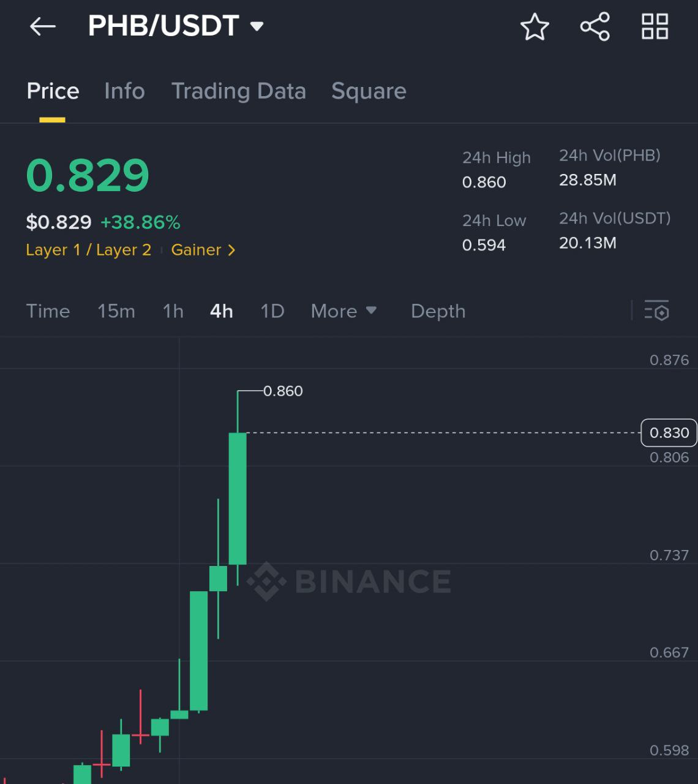The image size is (698, 784).
Task: Tap the 0.737 price axis label
Action: (669, 556)
